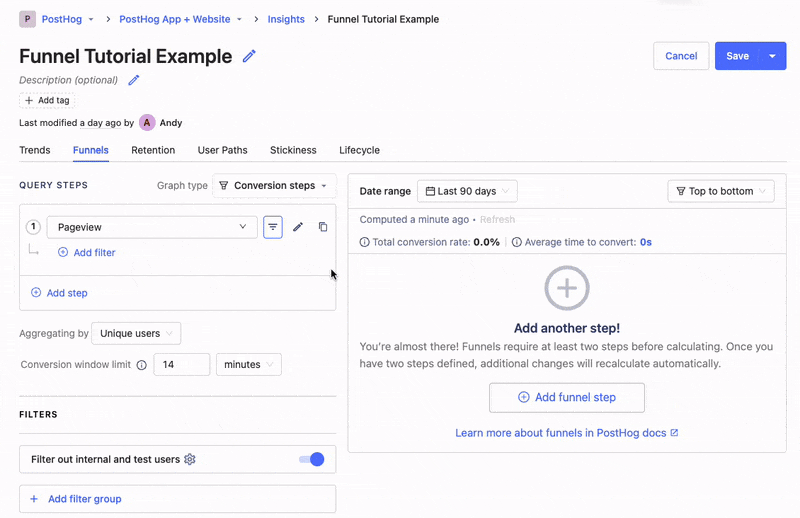
Task: Edit description using the pencil icon
Action: pyautogui.click(x=134, y=80)
